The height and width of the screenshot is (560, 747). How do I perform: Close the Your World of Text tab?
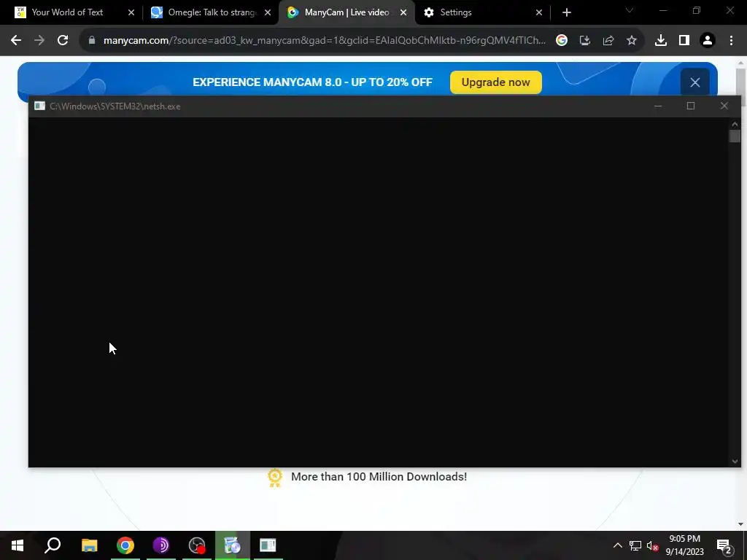pyautogui.click(x=131, y=12)
